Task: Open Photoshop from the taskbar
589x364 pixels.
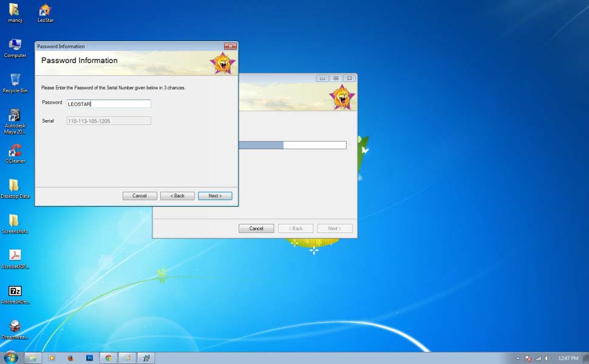Action: pyautogui.click(x=89, y=358)
